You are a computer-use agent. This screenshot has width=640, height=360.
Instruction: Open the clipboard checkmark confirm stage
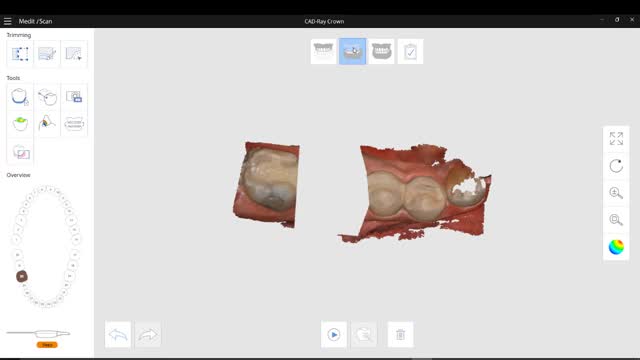[410, 51]
